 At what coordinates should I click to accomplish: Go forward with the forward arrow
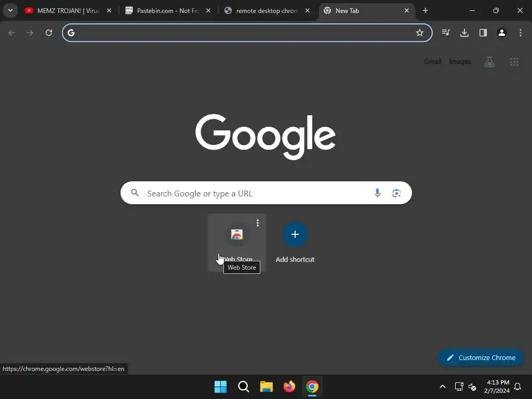30,33
